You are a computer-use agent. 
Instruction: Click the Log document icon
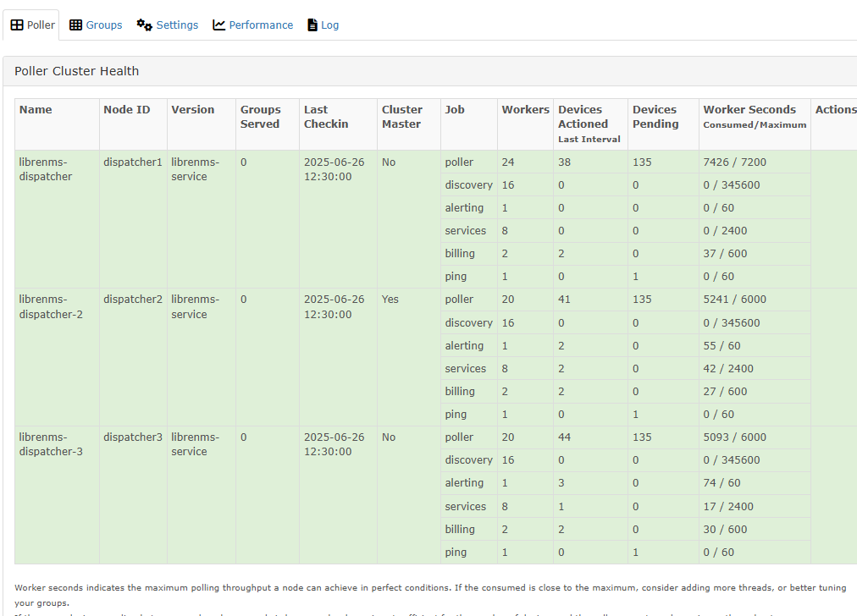(312, 25)
